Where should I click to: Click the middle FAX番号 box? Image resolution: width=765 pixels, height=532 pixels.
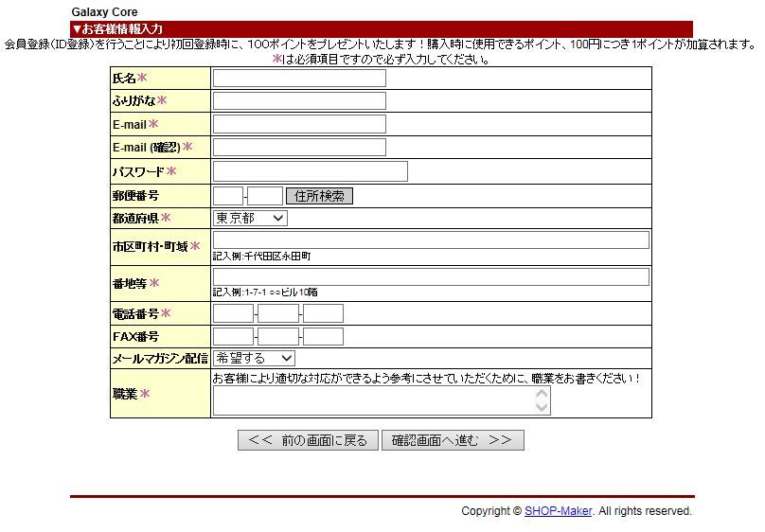click(x=278, y=336)
